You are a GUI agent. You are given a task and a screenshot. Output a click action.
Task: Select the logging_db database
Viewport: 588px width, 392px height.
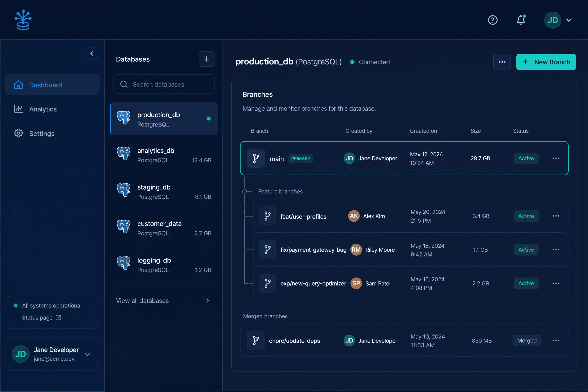(x=164, y=265)
